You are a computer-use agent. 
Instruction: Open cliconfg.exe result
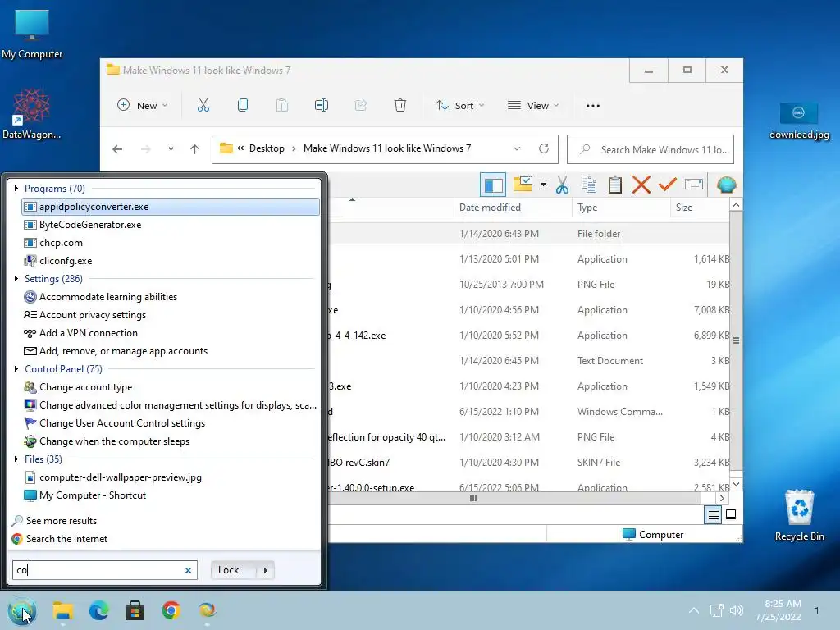tap(171, 261)
